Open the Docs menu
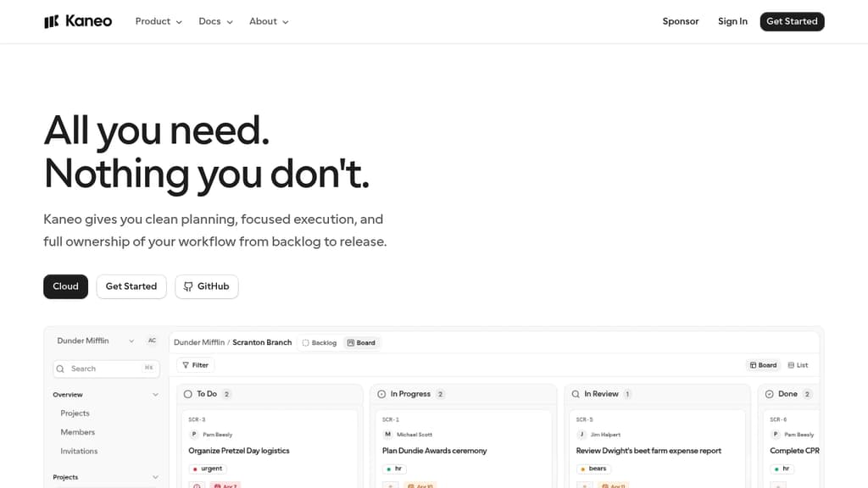The image size is (868, 488). 214,21
